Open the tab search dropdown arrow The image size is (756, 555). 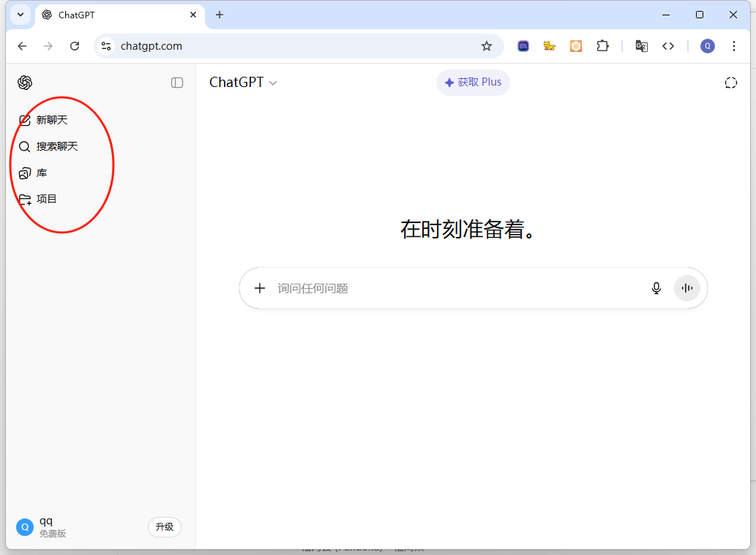pyautogui.click(x=20, y=15)
